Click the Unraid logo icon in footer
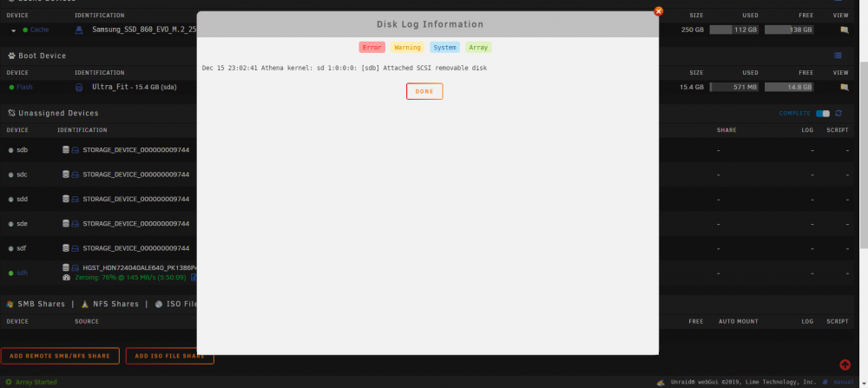 tap(661, 382)
